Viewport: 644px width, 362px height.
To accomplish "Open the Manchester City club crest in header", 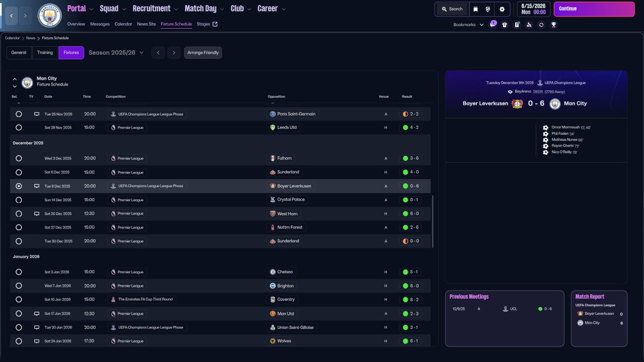I will click(x=50, y=16).
